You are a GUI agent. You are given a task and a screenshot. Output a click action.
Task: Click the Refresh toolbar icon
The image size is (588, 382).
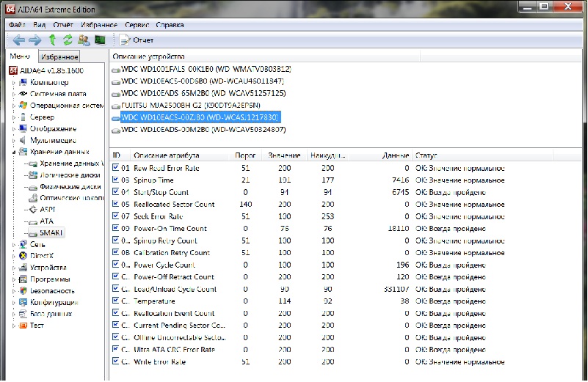(x=68, y=40)
